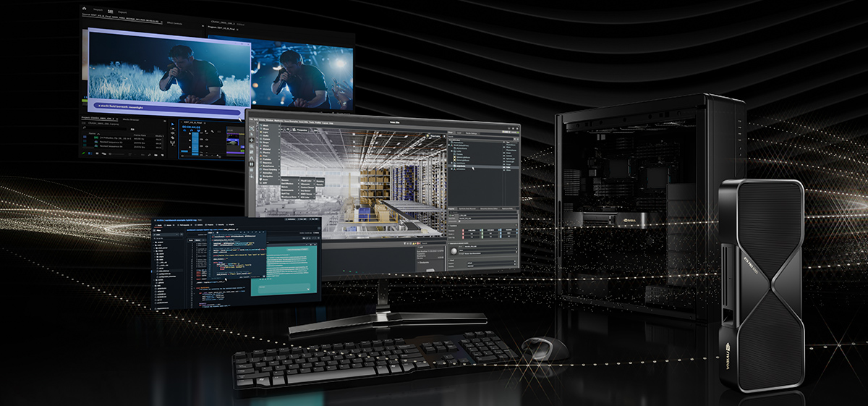Select the Selection arrow tool beside the timeline
Screen dimensions: 868x406
(x=173, y=124)
